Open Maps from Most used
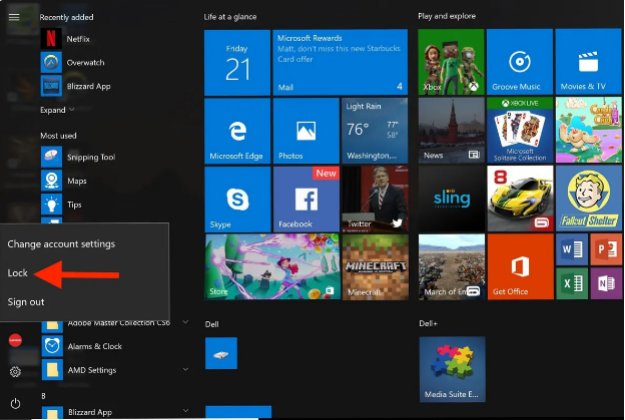 64,181
